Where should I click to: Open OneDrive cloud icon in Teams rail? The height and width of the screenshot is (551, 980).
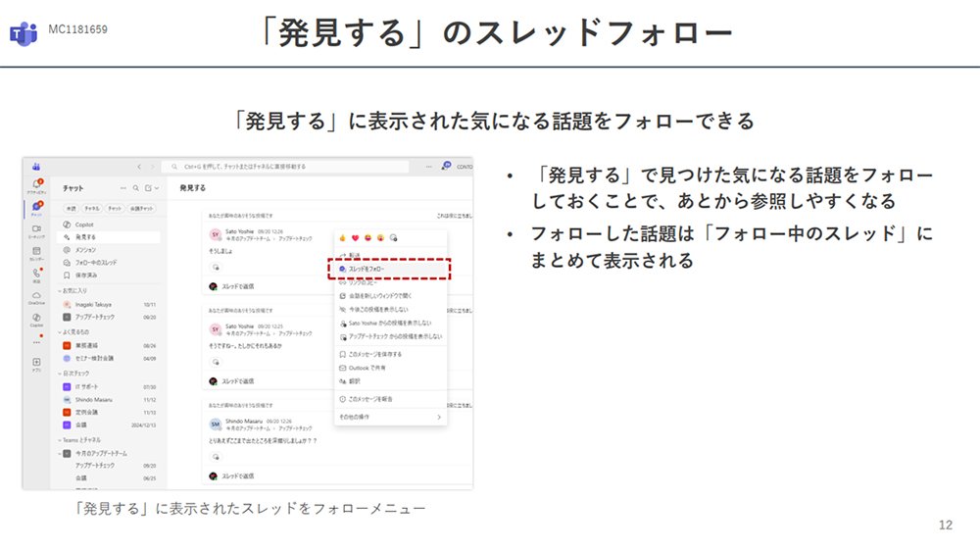tap(37, 297)
